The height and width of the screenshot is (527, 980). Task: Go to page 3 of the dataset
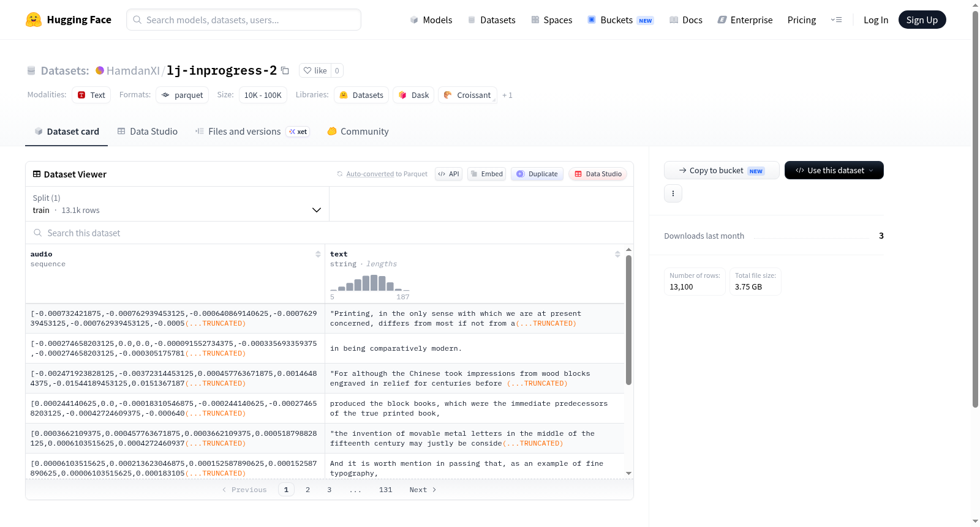click(329, 490)
